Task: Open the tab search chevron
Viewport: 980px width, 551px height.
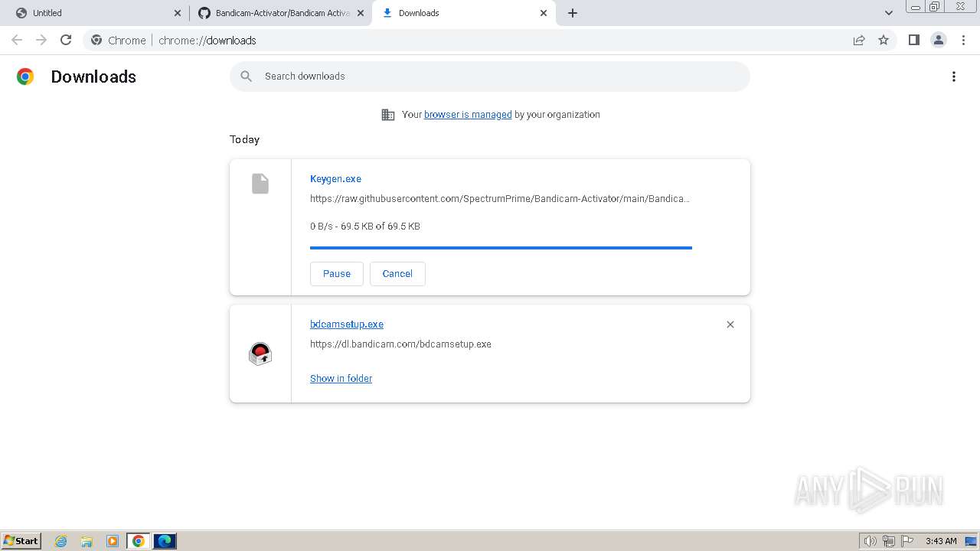Action: [x=889, y=13]
